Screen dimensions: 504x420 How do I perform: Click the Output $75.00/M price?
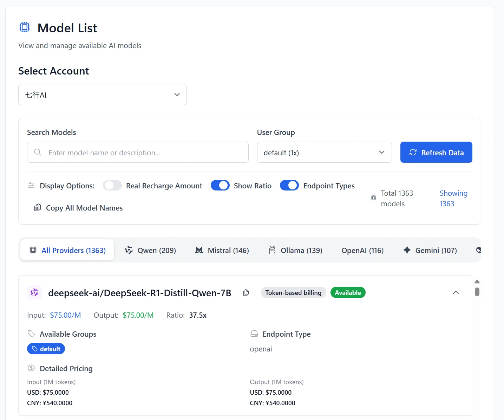tap(138, 315)
